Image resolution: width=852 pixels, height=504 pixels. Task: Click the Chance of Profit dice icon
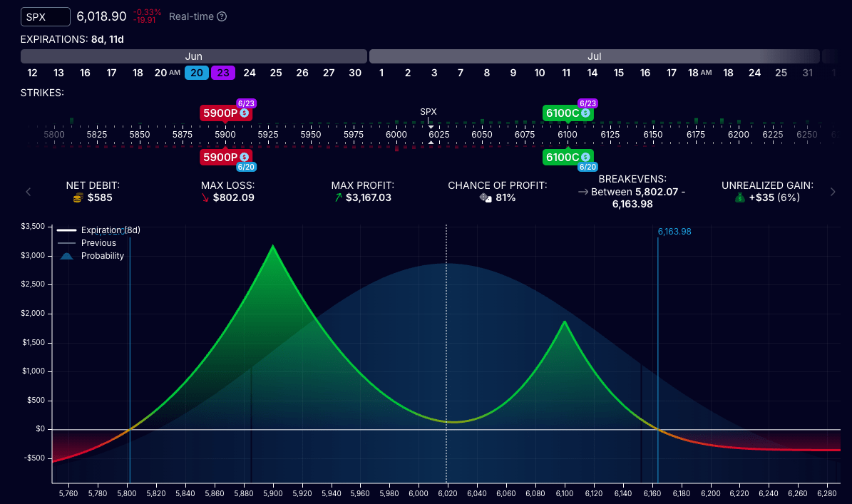484,197
